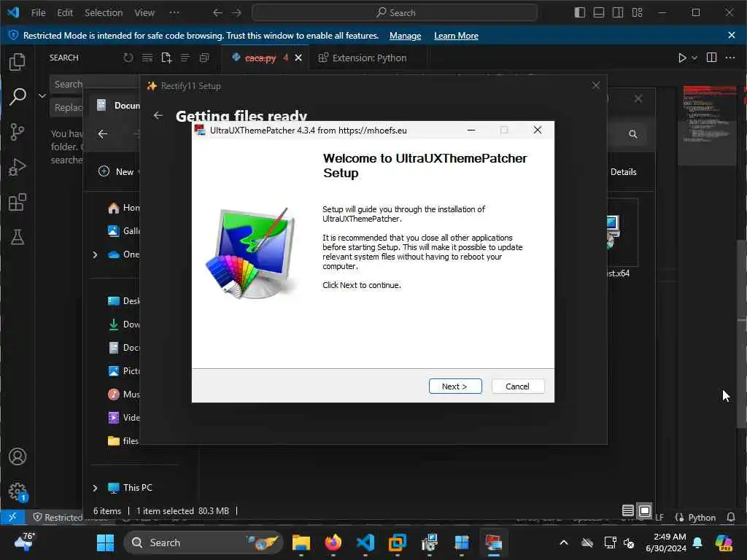Run Python file play button
This screenshot has height=560, width=747.
click(x=682, y=58)
